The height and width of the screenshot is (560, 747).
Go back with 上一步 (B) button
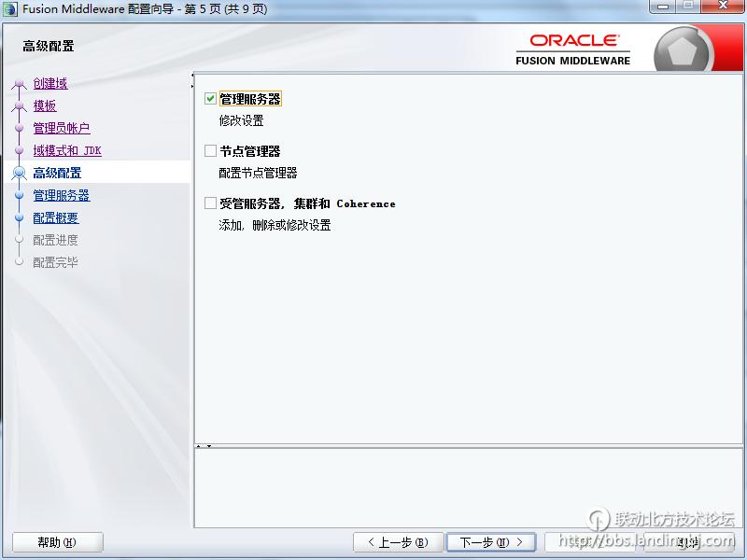pyautogui.click(x=398, y=542)
